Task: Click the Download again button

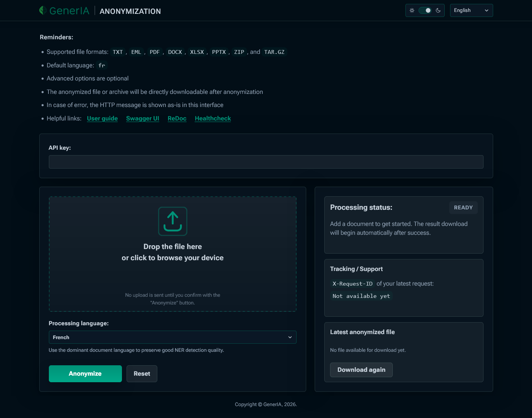Action: point(361,370)
